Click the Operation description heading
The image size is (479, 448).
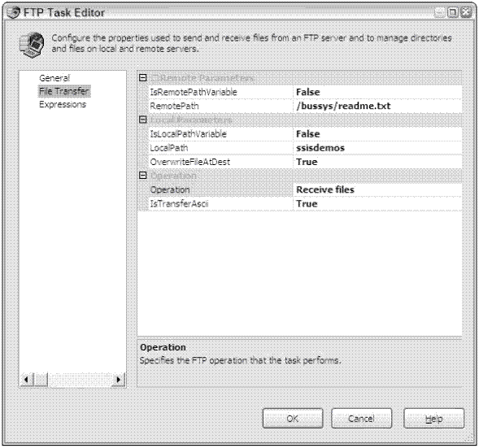click(163, 347)
